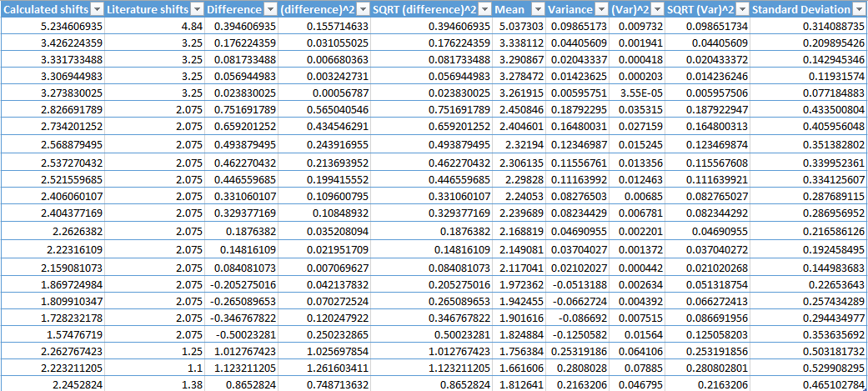Select cell containing 2.32194

[519, 144]
